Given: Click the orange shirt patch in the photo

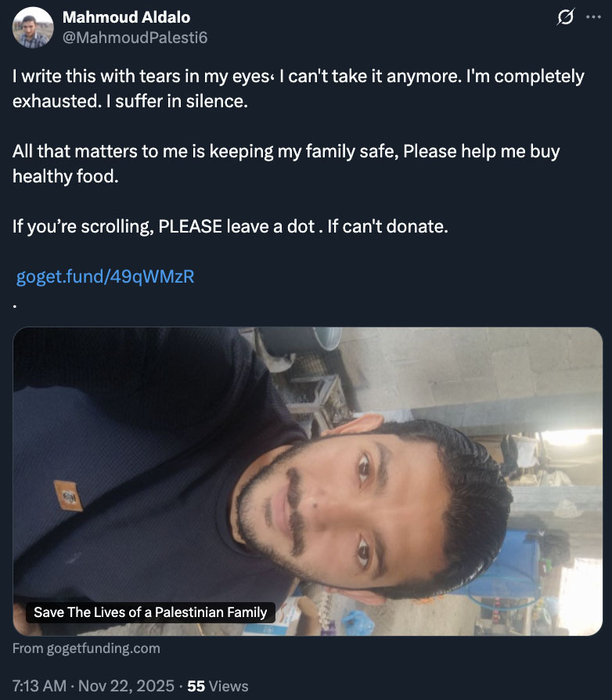Looking at the screenshot, I should point(68,496).
